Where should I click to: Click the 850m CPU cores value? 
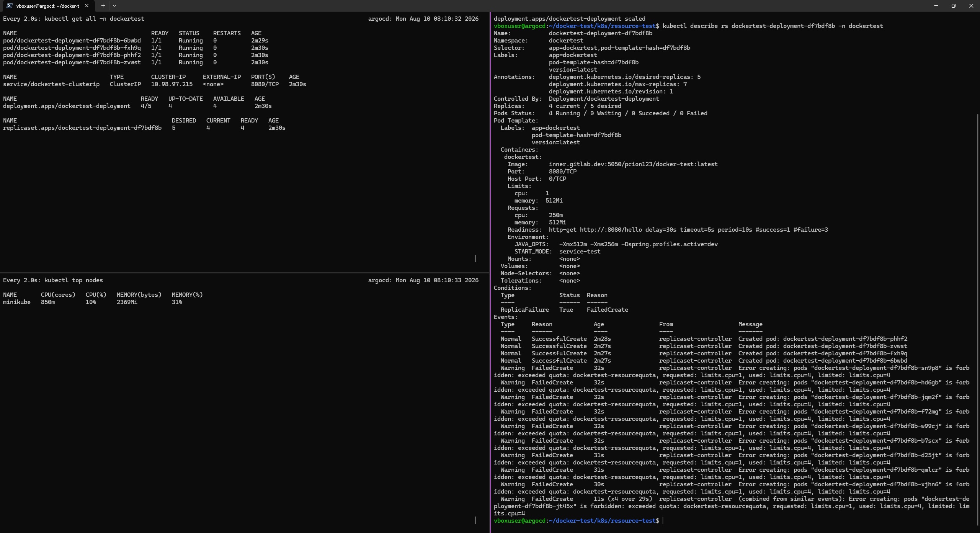[x=48, y=302]
